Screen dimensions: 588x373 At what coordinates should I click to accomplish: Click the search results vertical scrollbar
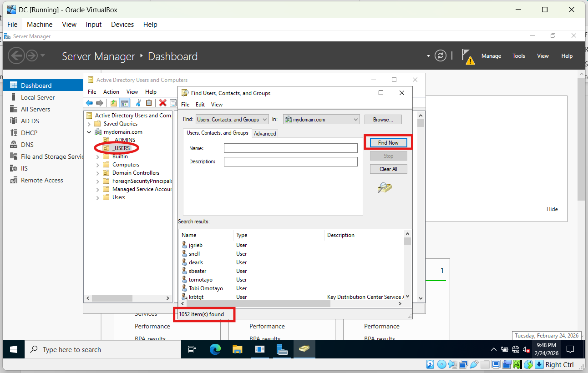pyautogui.click(x=407, y=266)
